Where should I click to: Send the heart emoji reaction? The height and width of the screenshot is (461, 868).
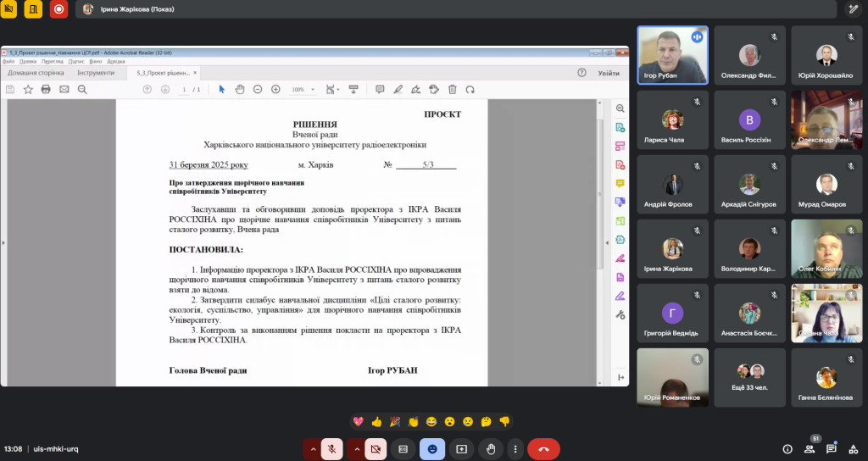click(358, 421)
